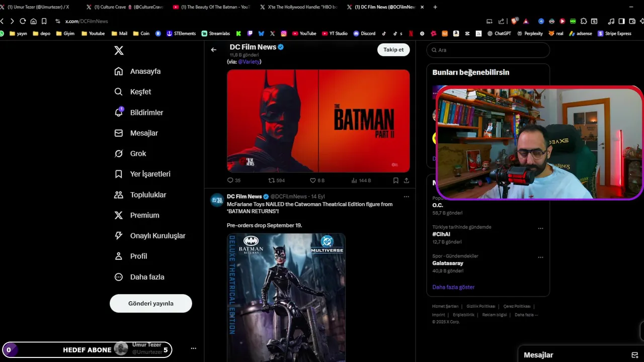Screen dimensions: 644x362
Task: Click Daha fazla göster link
Action: [x=453, y=287]
